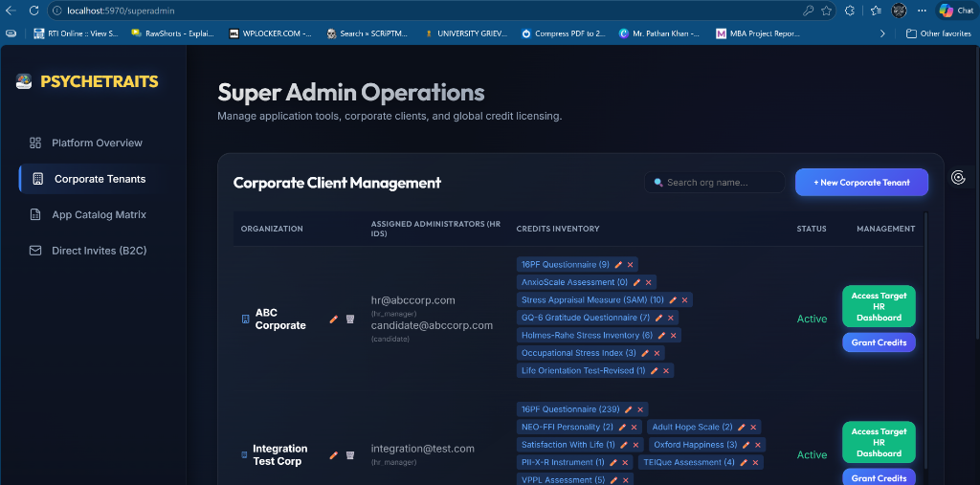Delete Integration Test Corp trash icon
Image resolution: width=980 pixels, height=485 pixels.
(x=350, y=455)
